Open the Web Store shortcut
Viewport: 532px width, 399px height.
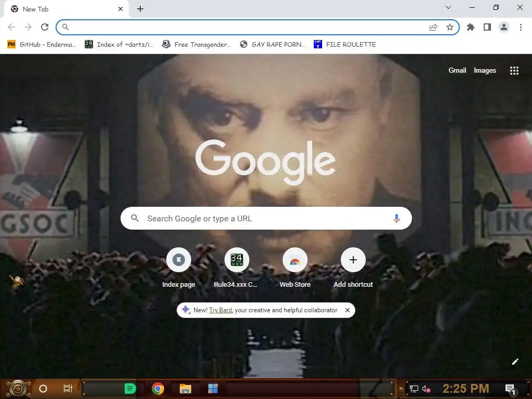click(x=295, y=268)
